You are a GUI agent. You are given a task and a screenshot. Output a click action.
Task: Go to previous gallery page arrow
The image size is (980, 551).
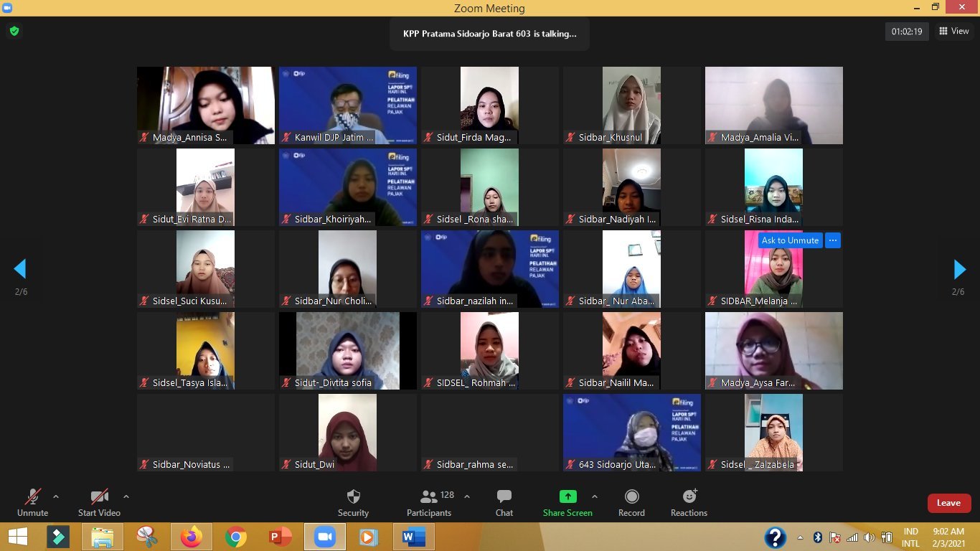point(20,269)
